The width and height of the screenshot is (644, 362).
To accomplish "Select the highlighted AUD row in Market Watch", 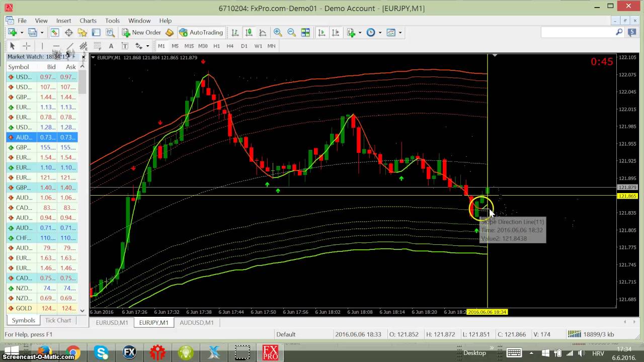I will pos(42,137).
